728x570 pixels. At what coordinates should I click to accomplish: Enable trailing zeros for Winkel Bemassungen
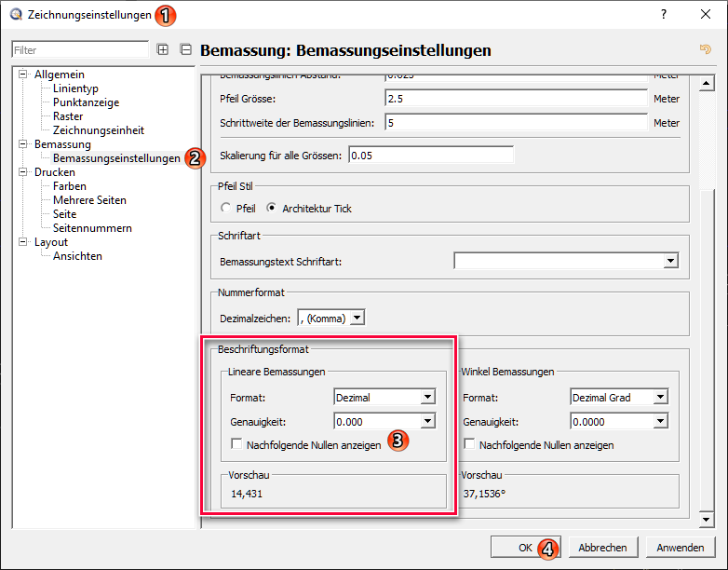tap(470, 445)
